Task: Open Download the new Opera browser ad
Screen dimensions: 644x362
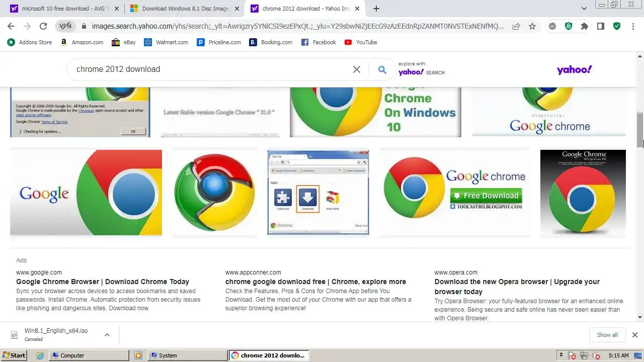Action: pyautogui.click(x=517, y=287)
